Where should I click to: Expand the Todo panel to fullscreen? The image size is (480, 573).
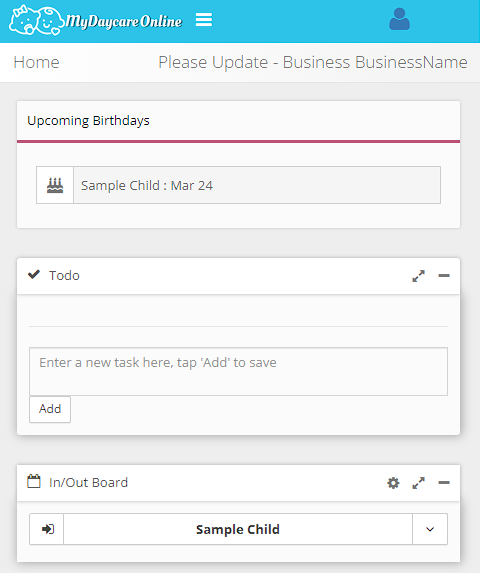tap(418, 276)
